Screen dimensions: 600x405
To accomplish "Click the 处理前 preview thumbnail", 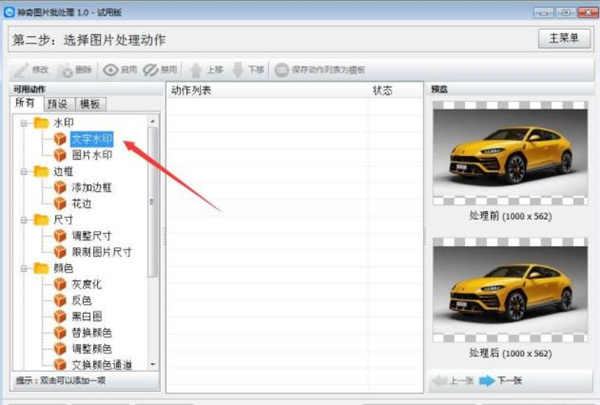I will (510, 153).
